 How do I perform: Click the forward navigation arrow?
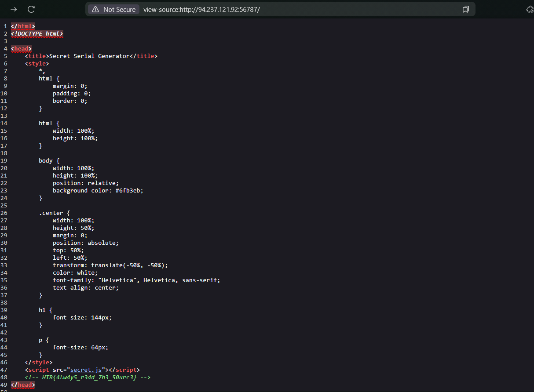14,9
